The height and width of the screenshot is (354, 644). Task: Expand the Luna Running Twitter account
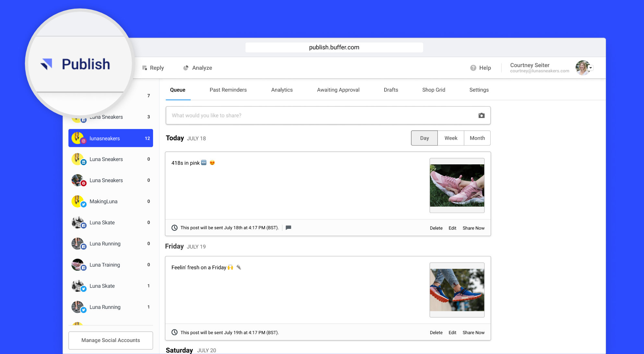pyautogui.click(x=110, y=306)
